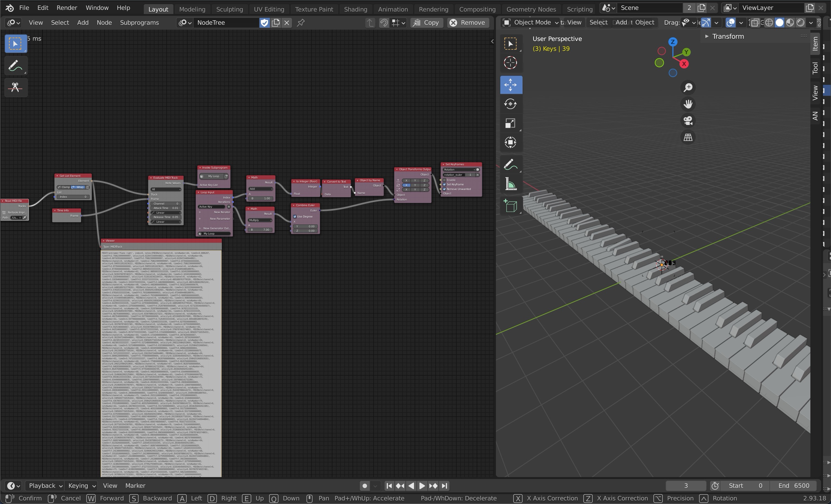This screenshot has height=504, width=831.
Task: Open the shading options dropdown arrow
Action: 811,23
